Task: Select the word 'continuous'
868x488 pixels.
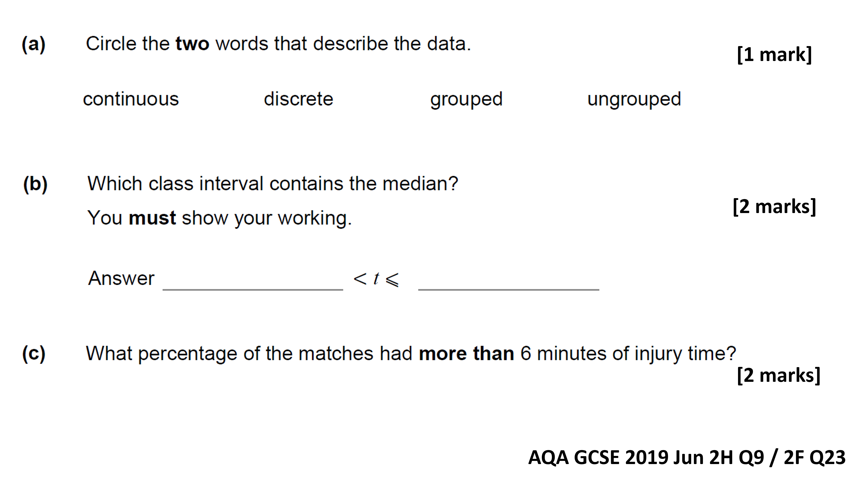Action: (x=131, y=99)
